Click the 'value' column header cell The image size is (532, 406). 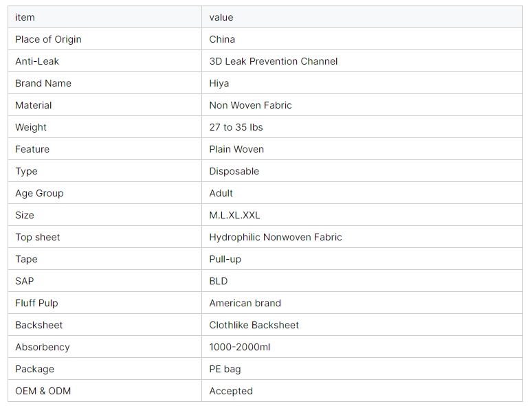221,17
